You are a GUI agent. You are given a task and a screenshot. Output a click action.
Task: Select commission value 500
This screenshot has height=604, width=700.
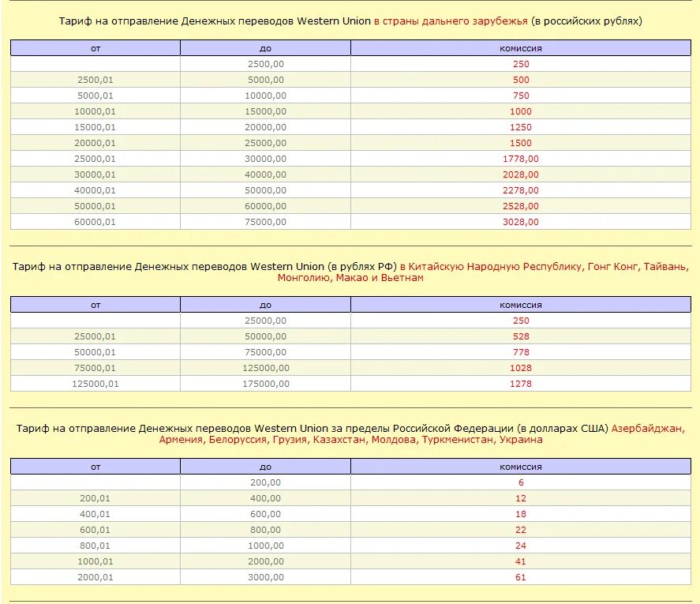click(x=521, y=80)
